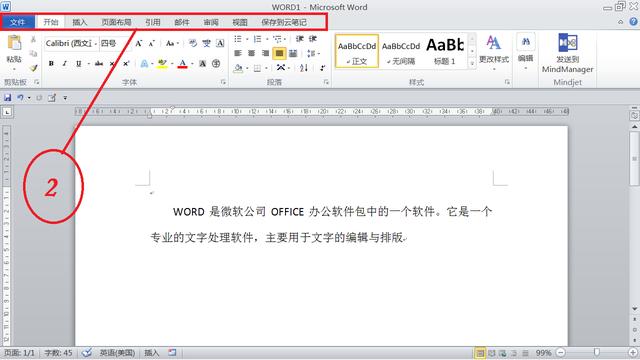The height and width of the screenshot is (360, 640).
Task: Toggle Insert (插入) mode in status bar
Action: pyautogui.click(x=151, y=353)
